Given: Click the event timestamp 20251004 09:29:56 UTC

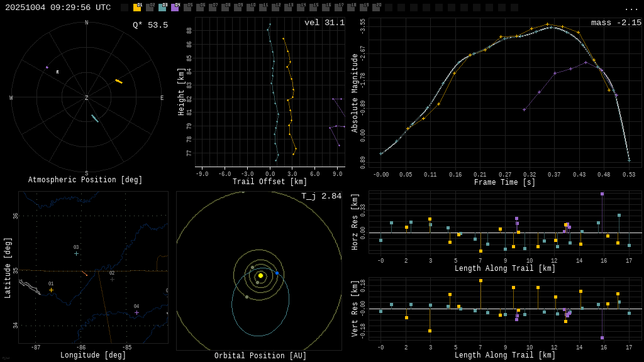Looking at the screenshot, I should [58, 8].
